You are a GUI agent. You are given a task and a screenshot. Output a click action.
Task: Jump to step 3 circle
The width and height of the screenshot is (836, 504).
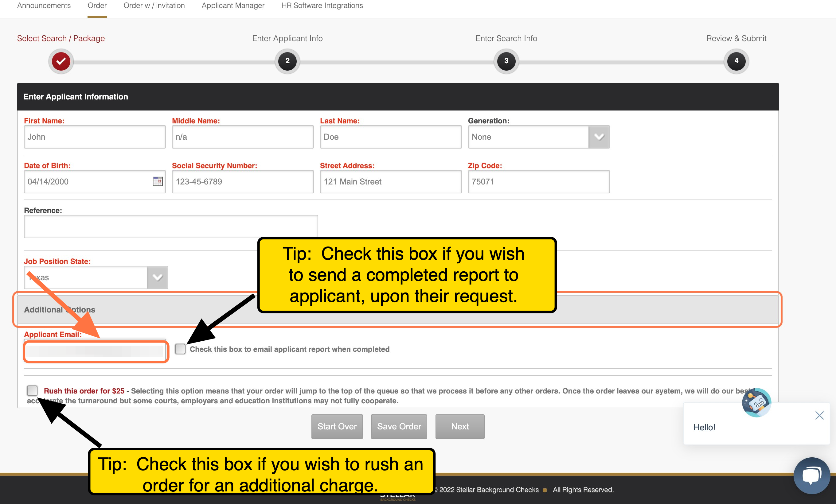506,61
